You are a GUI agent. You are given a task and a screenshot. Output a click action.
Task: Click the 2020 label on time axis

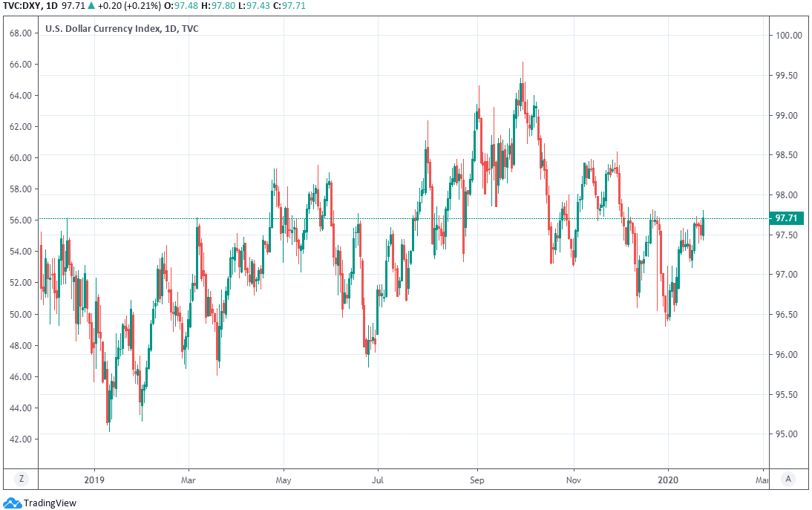point(668,480)
